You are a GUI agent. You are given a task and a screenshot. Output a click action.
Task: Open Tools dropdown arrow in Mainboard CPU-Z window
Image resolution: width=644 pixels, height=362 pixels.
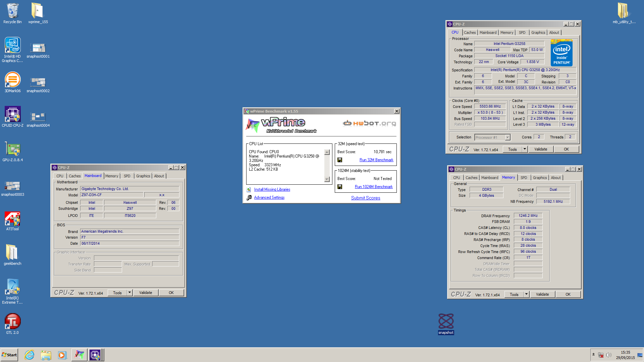pos(130,293)
